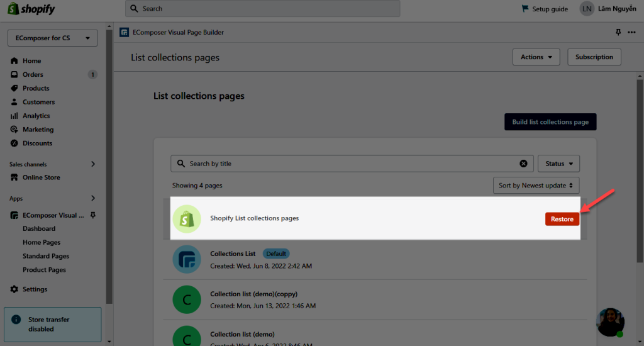Clear the title search with X icon
The image size is (644, 346).
[523, 164]
